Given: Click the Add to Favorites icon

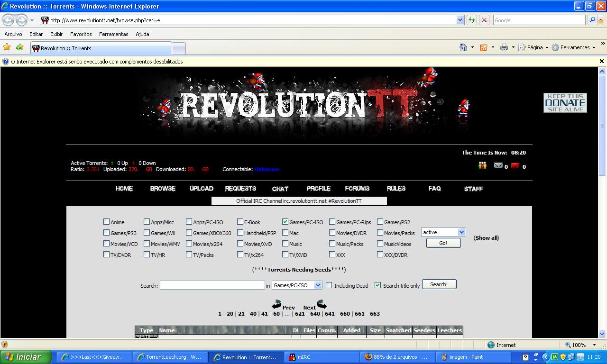Looking at the screenshot, I should (19, 47).
